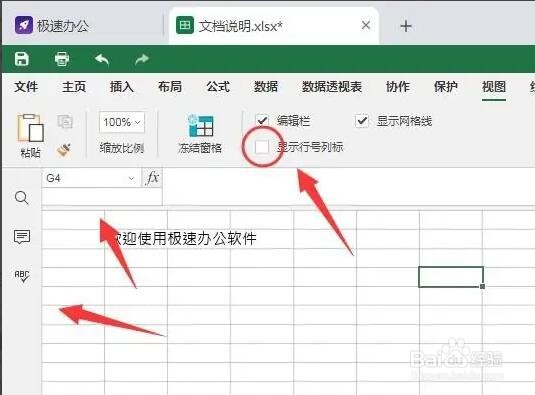Click the 缩放比例 label
The width and height of the screenshot is (535, 395).
click(x=122, y=148)
